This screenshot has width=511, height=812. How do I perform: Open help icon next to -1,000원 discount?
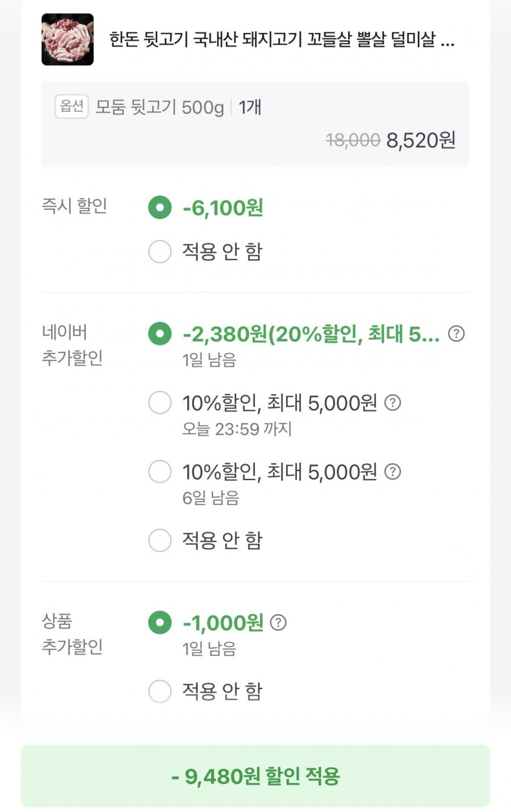[278, 623]
